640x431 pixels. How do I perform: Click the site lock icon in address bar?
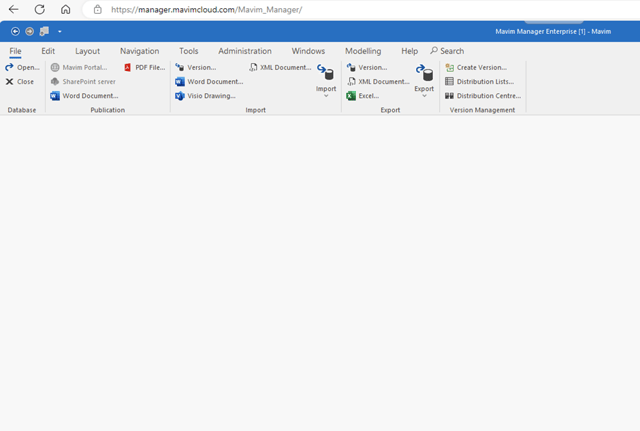pyautogui.click(x=98, y=9)
